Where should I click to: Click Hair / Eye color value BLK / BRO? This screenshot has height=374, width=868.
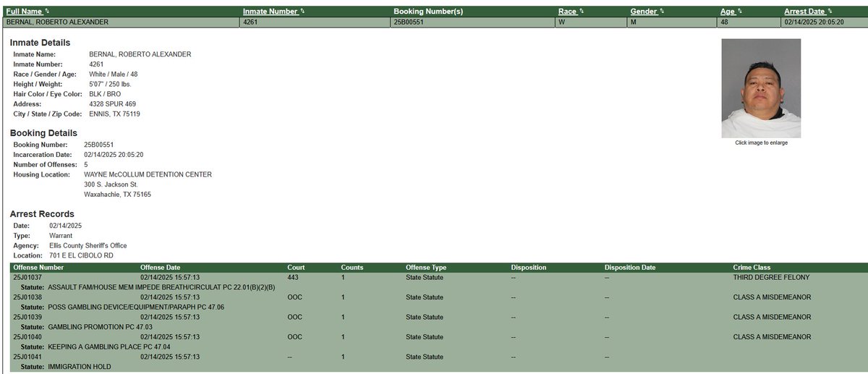point(106,94)
